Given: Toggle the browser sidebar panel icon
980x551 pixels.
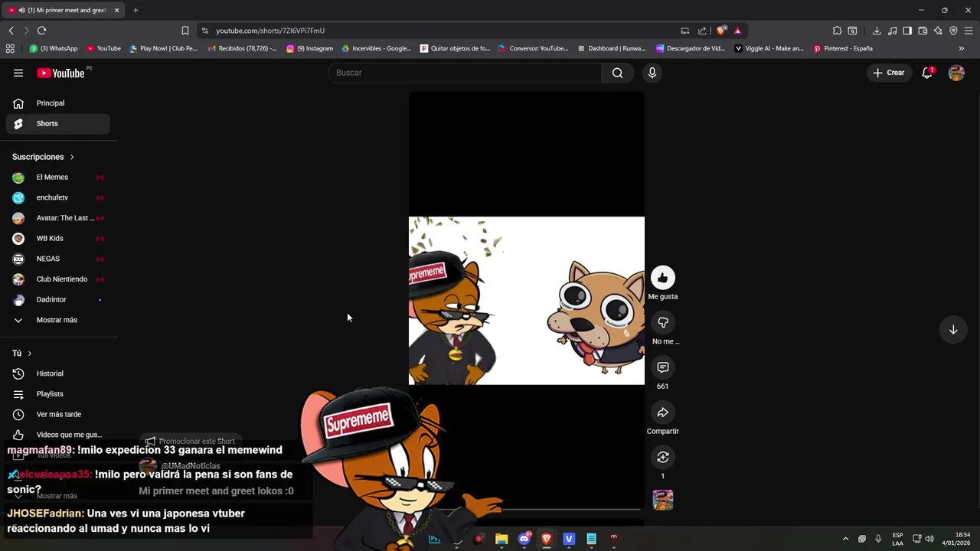Looking at the screenshot, I should coord(907,31).
